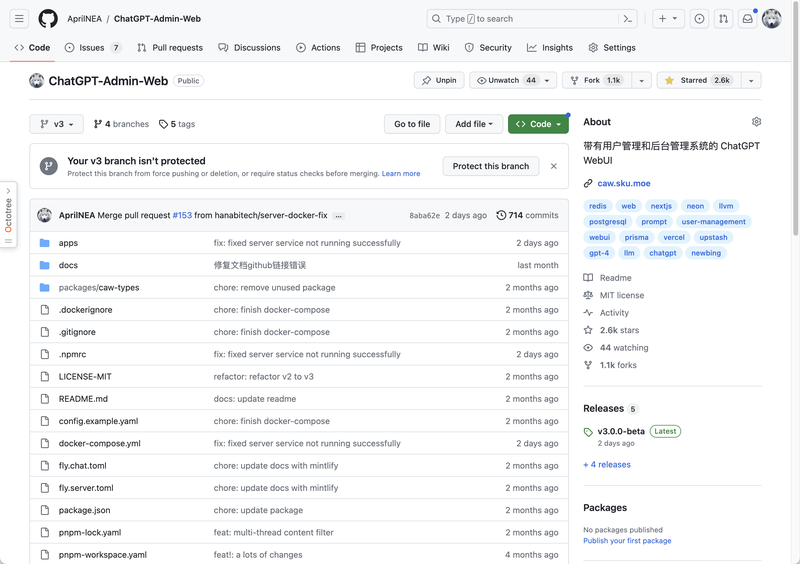Open the hamburger navigation menu
This screenshot has height=564, width=800.
coord(19,19)
